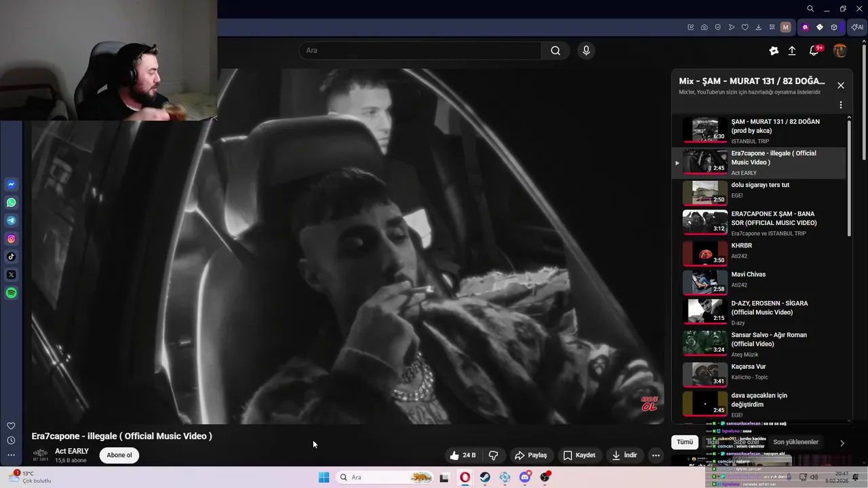Play D-AZY, EROSENN - SİGARA from playlist
Image resolution: width=868 pixels, height=488 pixels.
point(758,312)
